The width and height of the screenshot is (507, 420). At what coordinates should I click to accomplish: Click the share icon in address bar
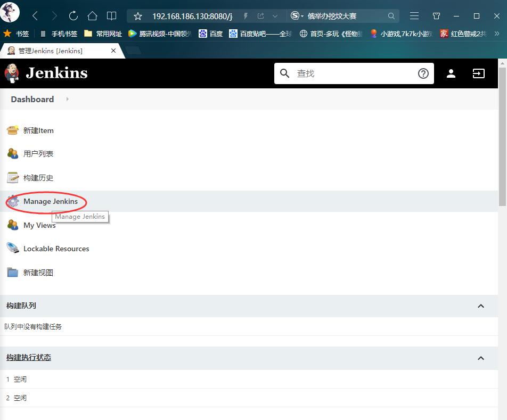click(x=260, y=16)
